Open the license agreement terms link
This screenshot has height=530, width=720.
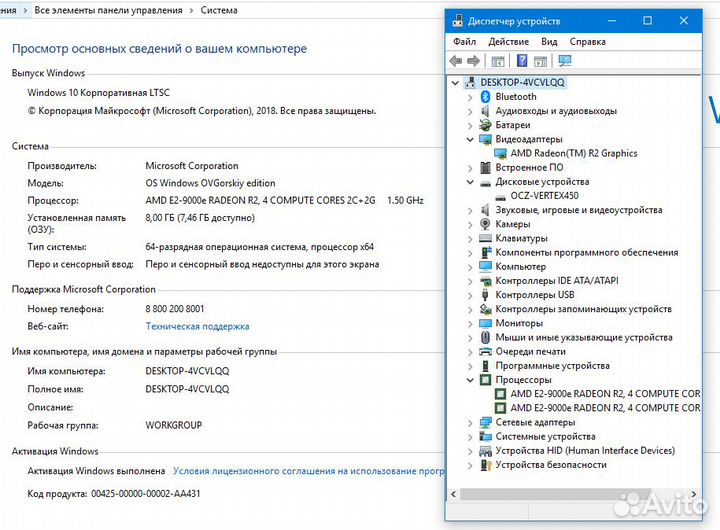coord(309,471)
